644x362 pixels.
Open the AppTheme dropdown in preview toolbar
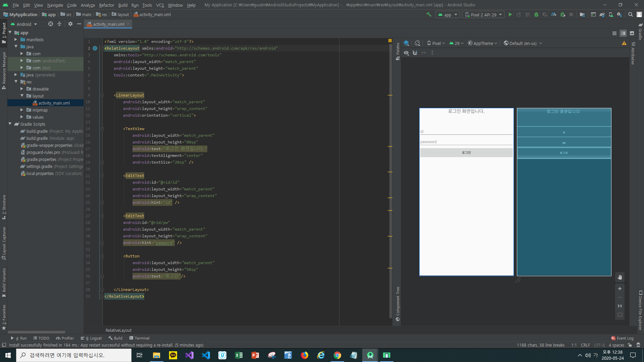pyautogui.click(x=483, y=43)
